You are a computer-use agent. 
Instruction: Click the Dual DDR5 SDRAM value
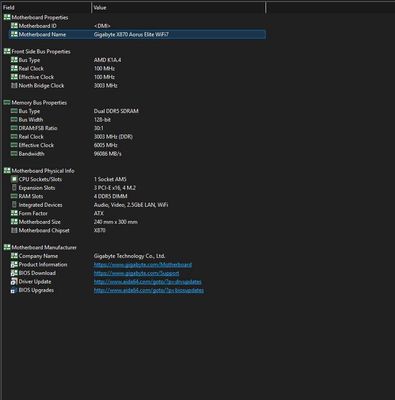(116, 111)
